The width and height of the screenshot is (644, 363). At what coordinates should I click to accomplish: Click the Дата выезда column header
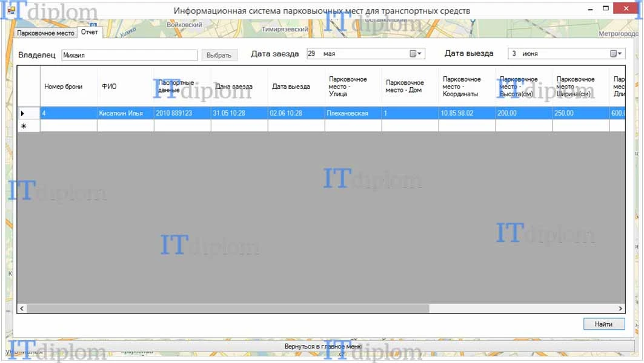pyautogui.click(x=296, y=87)
